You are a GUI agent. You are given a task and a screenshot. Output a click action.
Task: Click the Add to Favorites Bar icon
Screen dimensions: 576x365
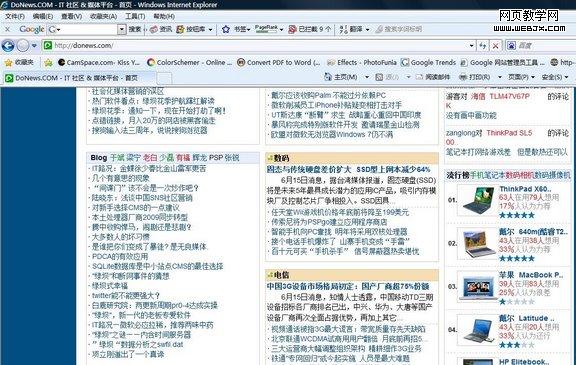tap(48, 62)
